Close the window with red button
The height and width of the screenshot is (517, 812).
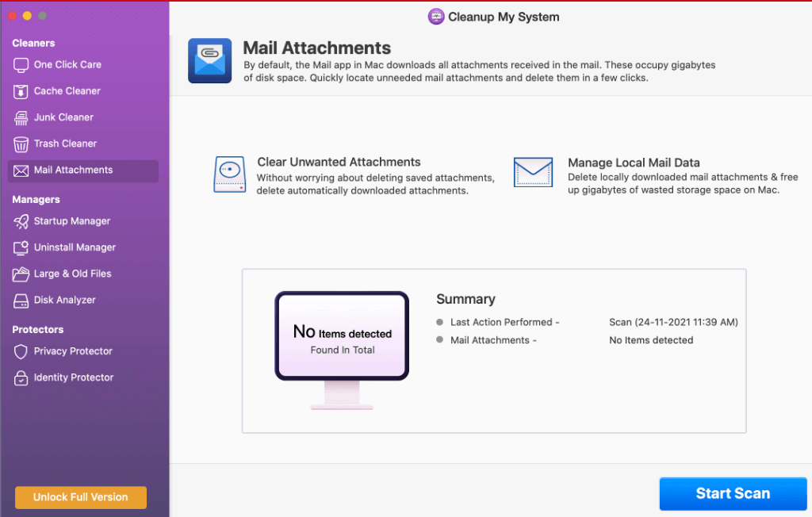(12, 16)
